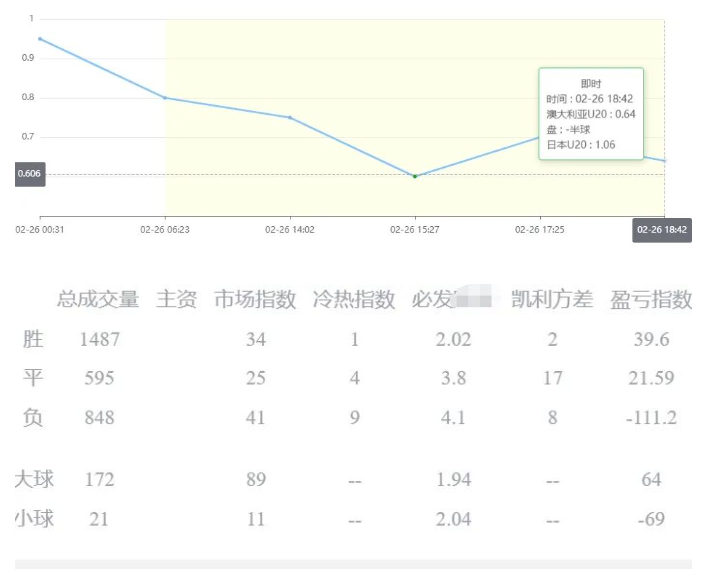The width and height of the screenshot is (708, 569).
Task: Click the 平 row label
Action: pos(33,378)
